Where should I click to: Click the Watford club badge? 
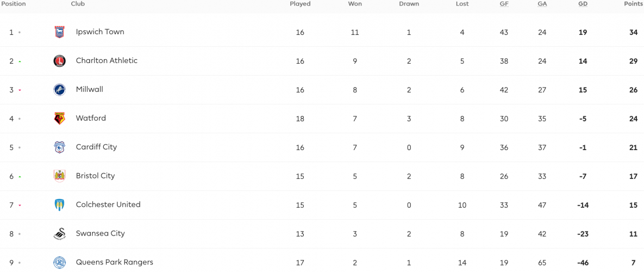point(60,119)
